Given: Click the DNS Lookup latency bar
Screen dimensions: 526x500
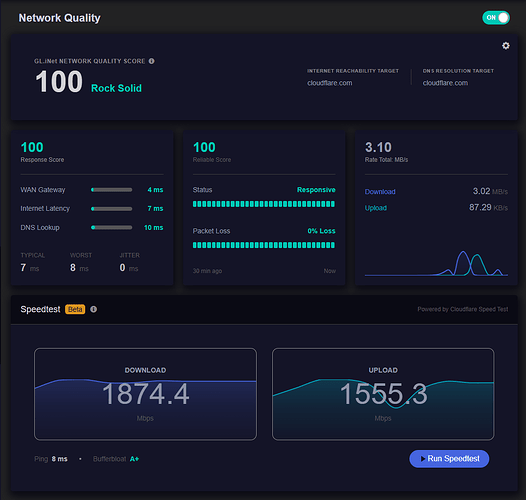Looking at the screenshot, I should click(111, 228).
